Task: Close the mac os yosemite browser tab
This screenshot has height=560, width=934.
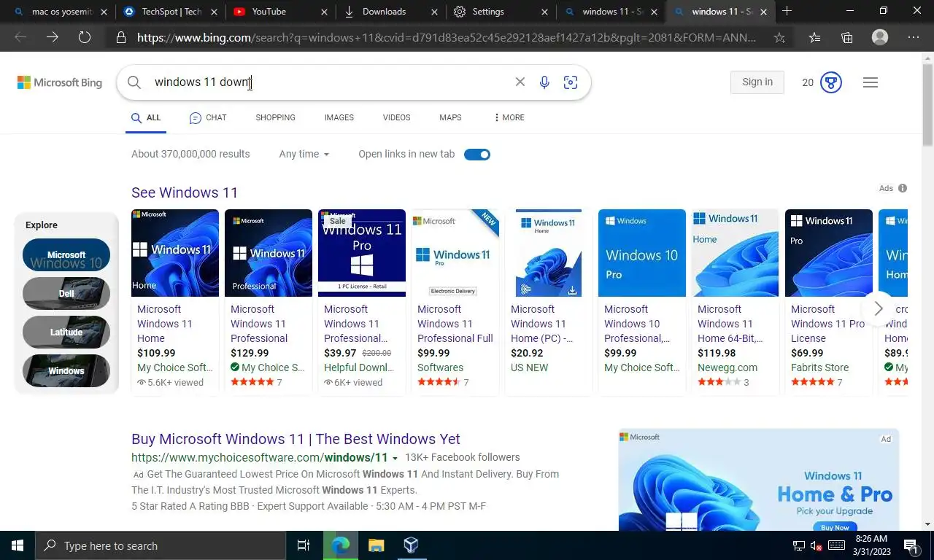Action: point(104,12)
